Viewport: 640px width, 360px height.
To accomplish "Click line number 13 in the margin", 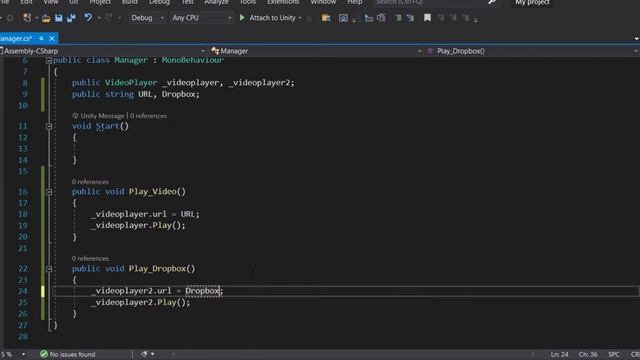I will [x=23, y=149].
